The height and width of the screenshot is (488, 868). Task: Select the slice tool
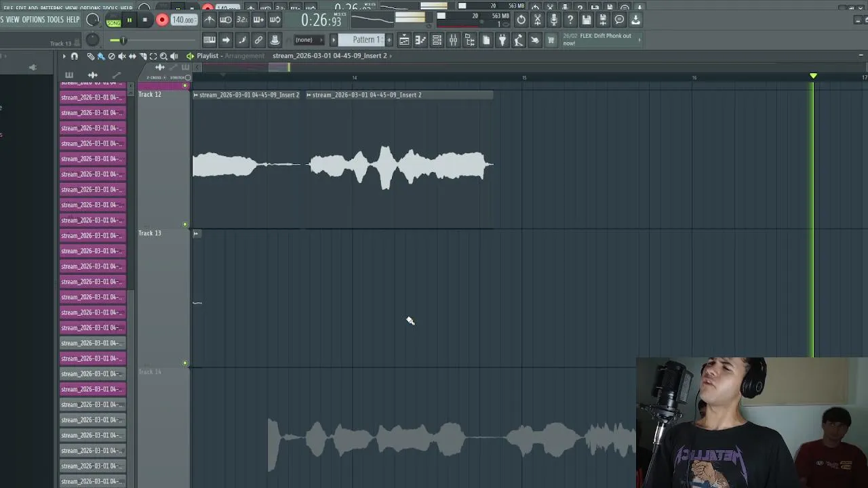(142, 56)
